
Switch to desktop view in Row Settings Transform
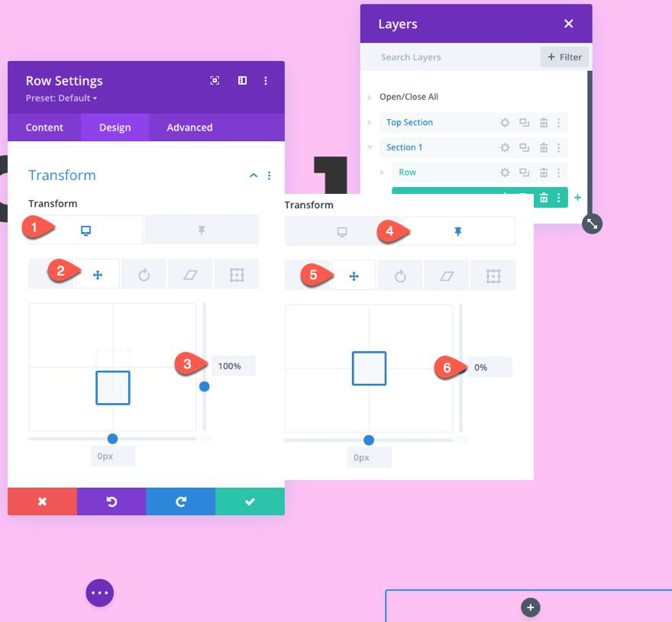coord(86,230)
